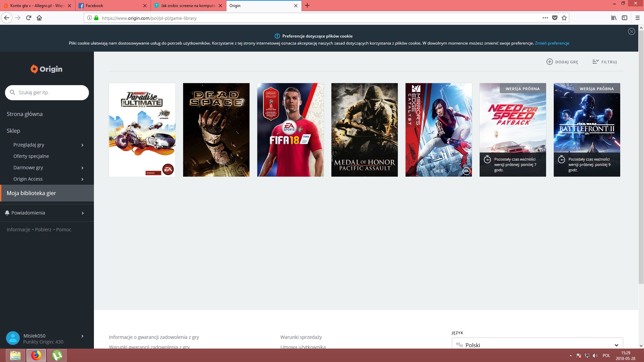Image resolution: width=644 pixels, height=362 pixels.
Task: Click Pobierz link in sidebar
Action: 43,230
